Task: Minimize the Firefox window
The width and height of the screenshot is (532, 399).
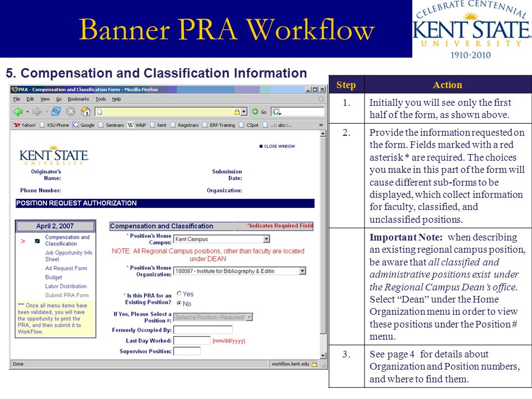Action: coord(308,90)
